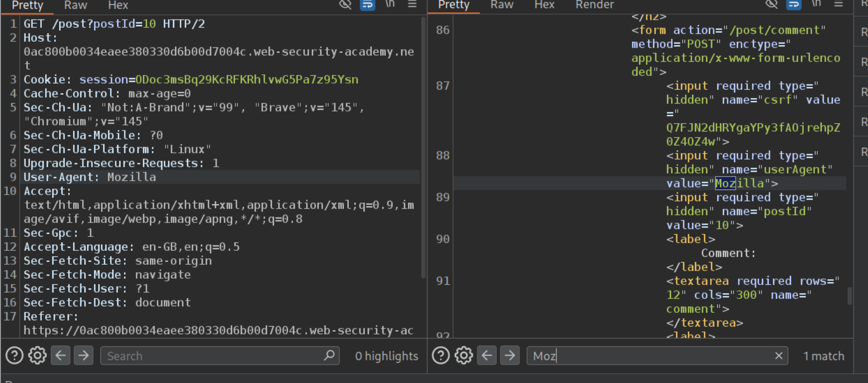The width and height of the screenshot is (868, 383).
Task: Toggle line wrapping in response panel
Action: tap(794, 4)
